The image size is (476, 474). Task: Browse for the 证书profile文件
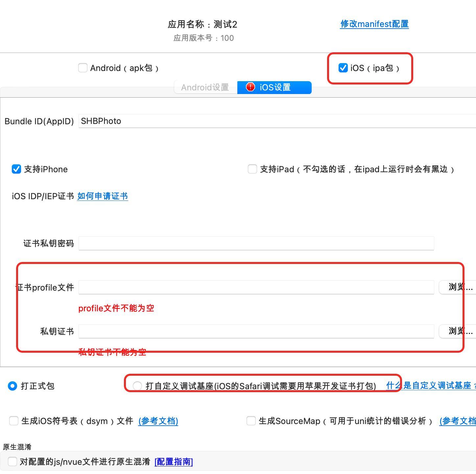(x=458, y=287)
